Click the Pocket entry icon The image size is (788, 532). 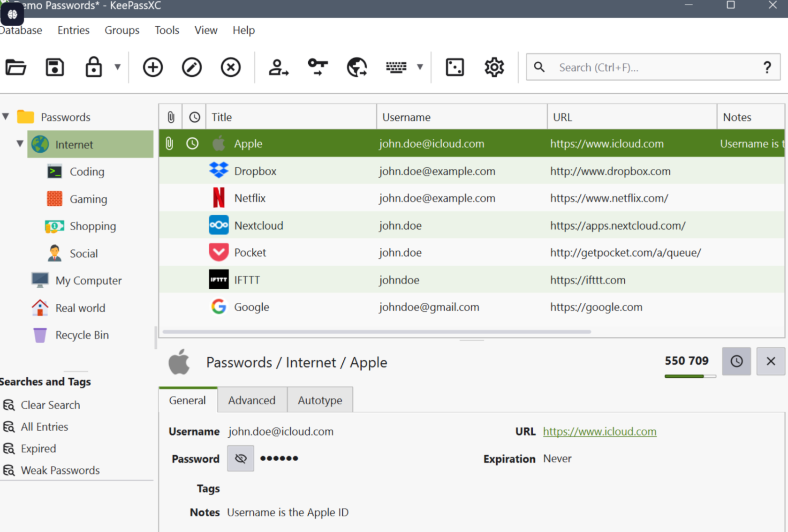219,252
